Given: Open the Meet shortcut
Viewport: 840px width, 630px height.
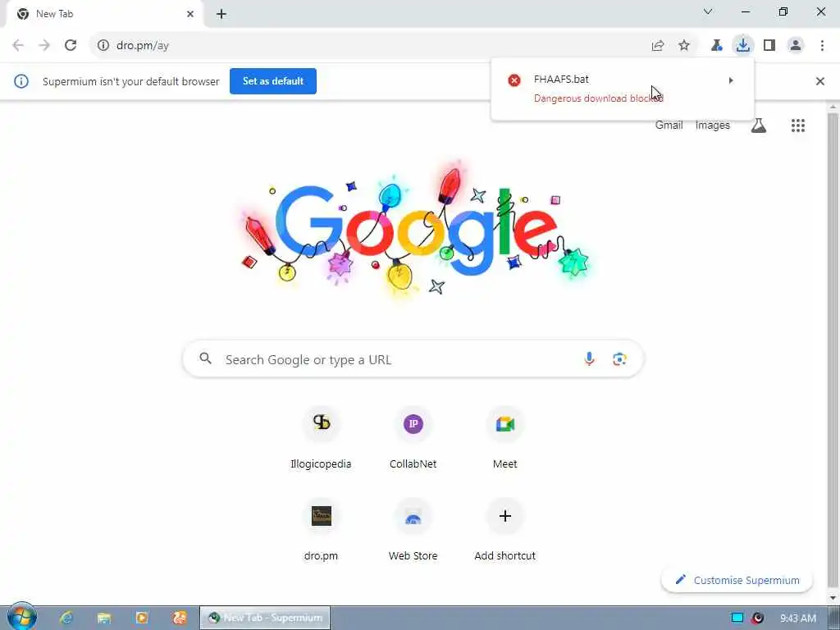Looking at the screenshot, I should click(x=504, y=438).
